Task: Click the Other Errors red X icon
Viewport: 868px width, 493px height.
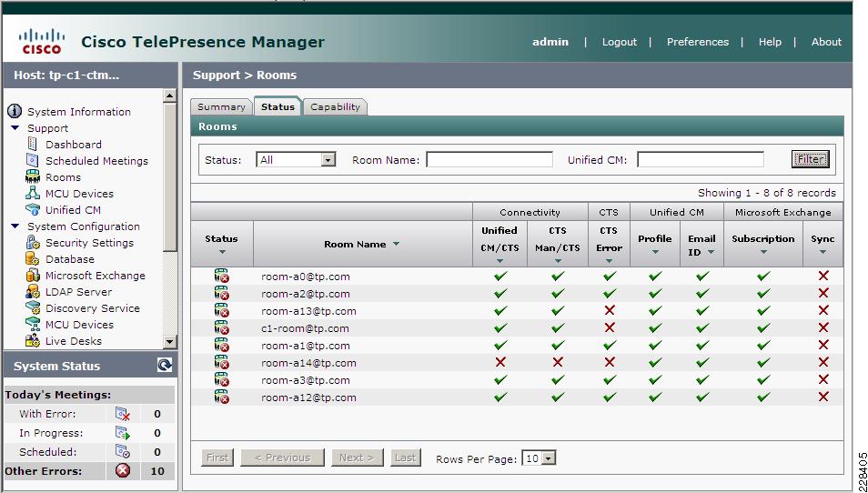Action: click(x=122, y=471)
